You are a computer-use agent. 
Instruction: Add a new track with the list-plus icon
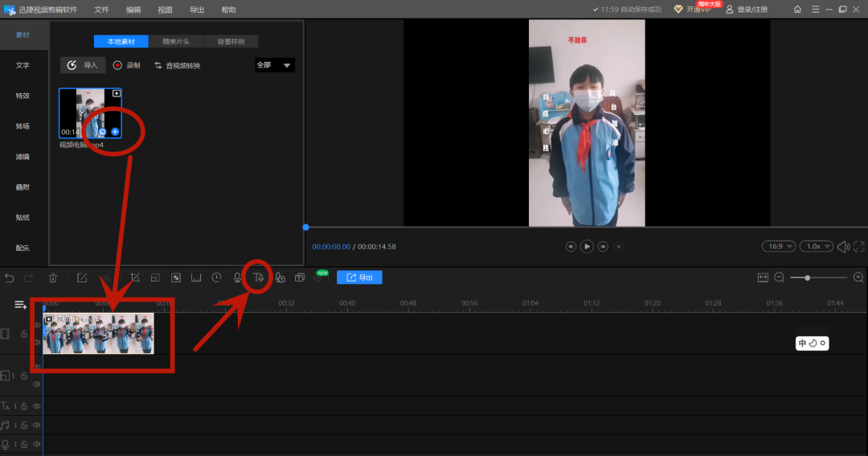click(x=20, y=305)
